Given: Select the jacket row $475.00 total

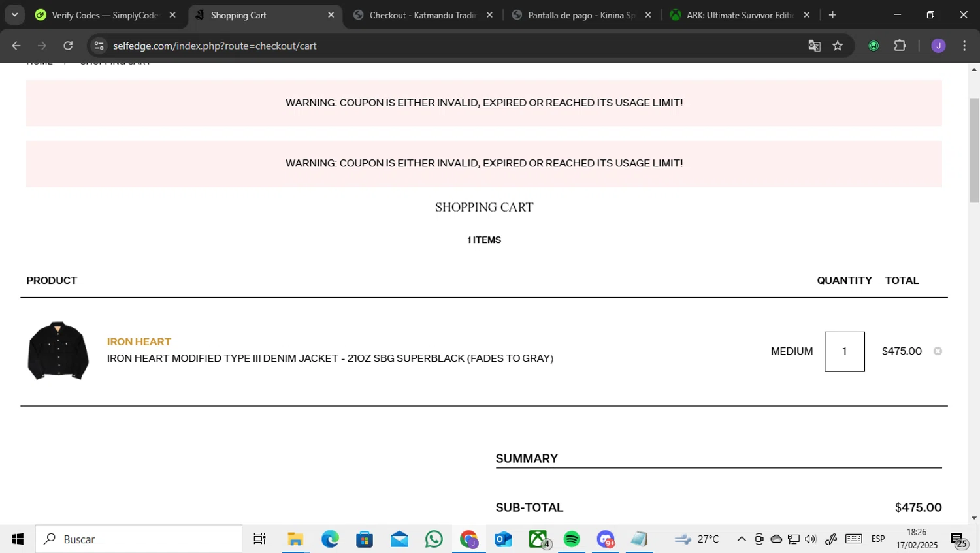Looking at the screenshot, I should [902, 351].
